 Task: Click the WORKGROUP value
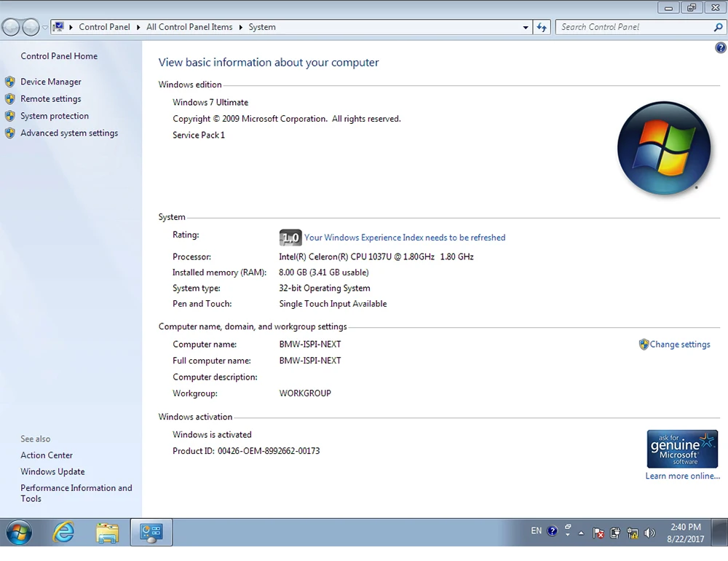tap(305, 393)
